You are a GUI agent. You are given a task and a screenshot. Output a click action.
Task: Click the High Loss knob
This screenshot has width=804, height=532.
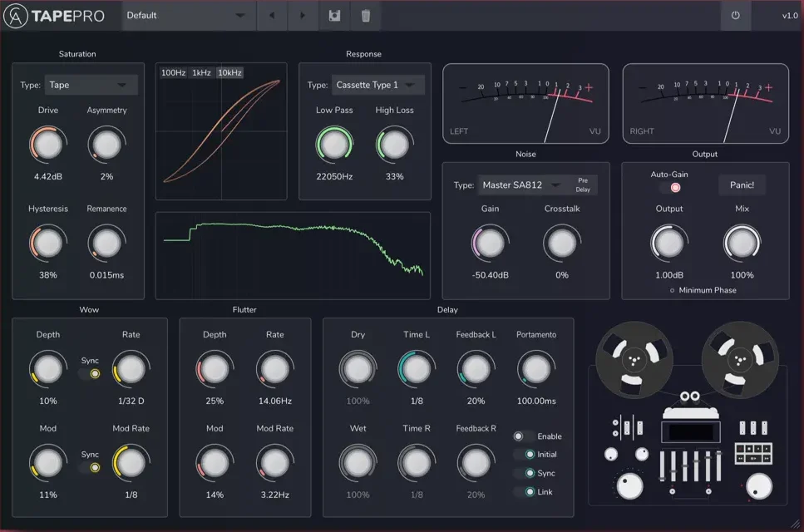pos(394,145)
